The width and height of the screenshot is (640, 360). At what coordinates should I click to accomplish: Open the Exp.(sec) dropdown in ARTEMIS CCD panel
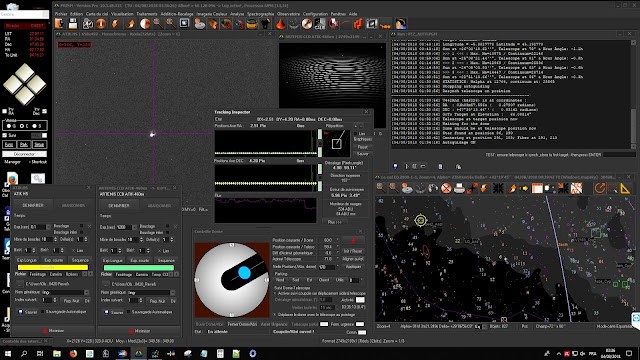coord(134,227)
